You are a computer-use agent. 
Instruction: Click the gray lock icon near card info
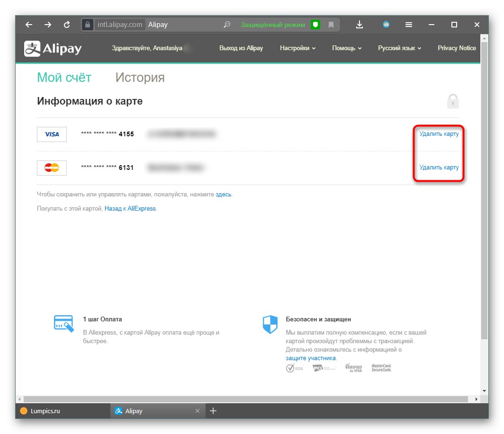(453, 101)
